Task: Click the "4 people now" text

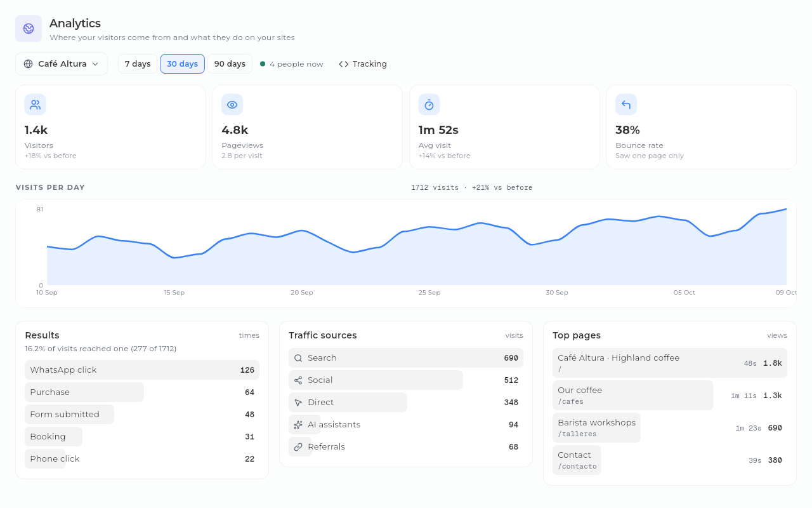Action: point(296,64)
